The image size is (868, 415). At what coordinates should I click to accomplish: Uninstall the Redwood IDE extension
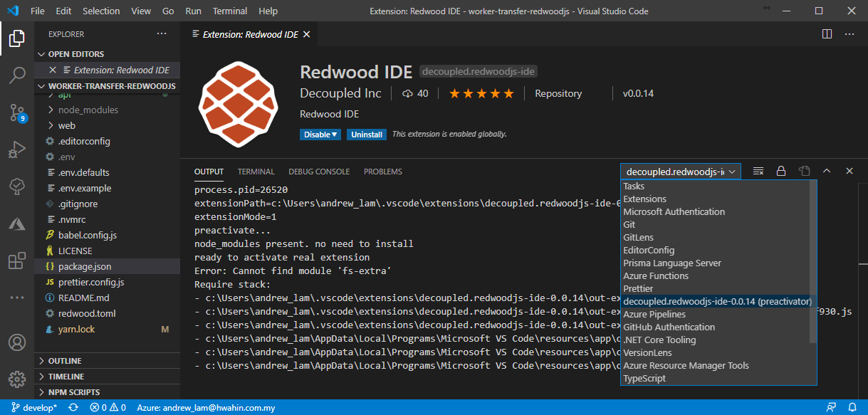coord(367,135)
